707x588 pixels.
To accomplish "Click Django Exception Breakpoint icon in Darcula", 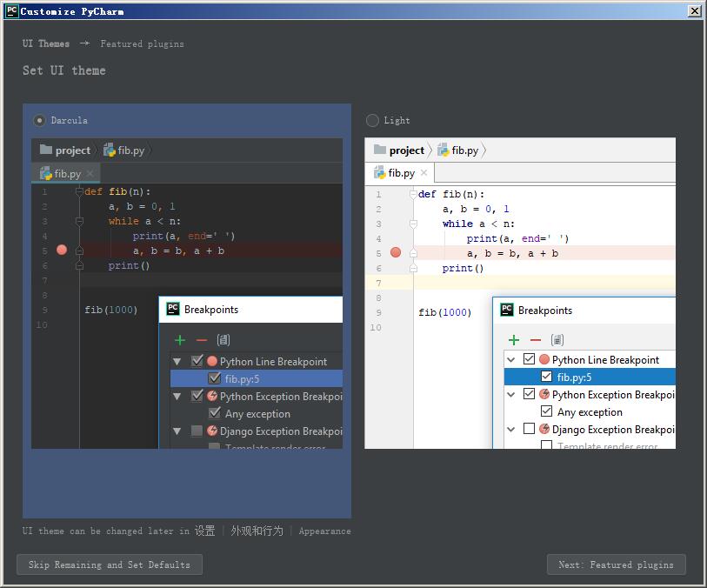I will pyautogui.click(x=212, y=431).
